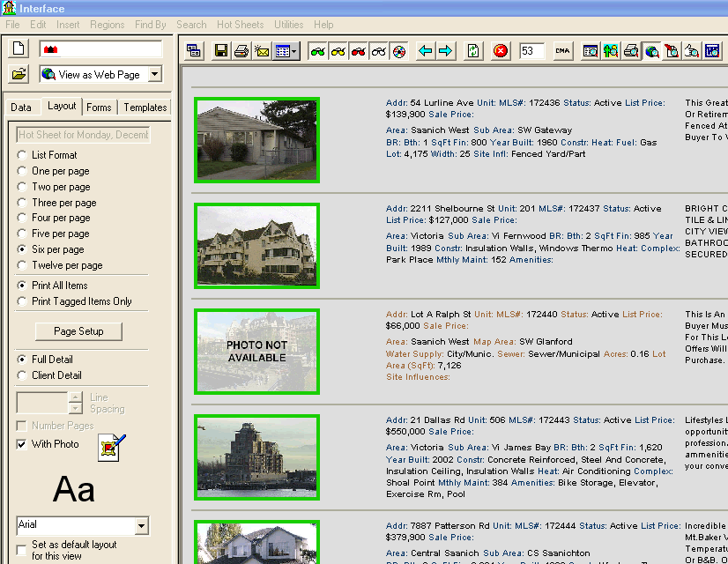Click the floppy disk save icon
Viewport: 728px width, 564px height.
221,51
